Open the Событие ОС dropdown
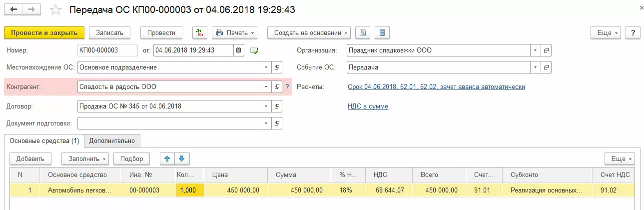Image resolution: width=644 pixels, height=210 pixels. [535, 67]
